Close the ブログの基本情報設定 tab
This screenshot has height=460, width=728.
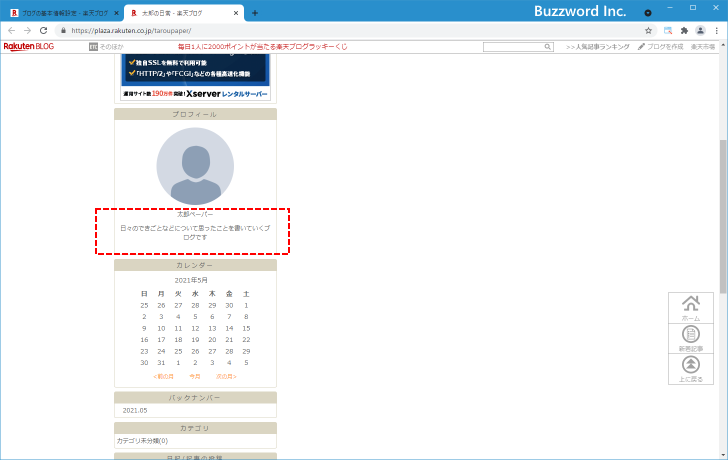[x=116, y=13]
